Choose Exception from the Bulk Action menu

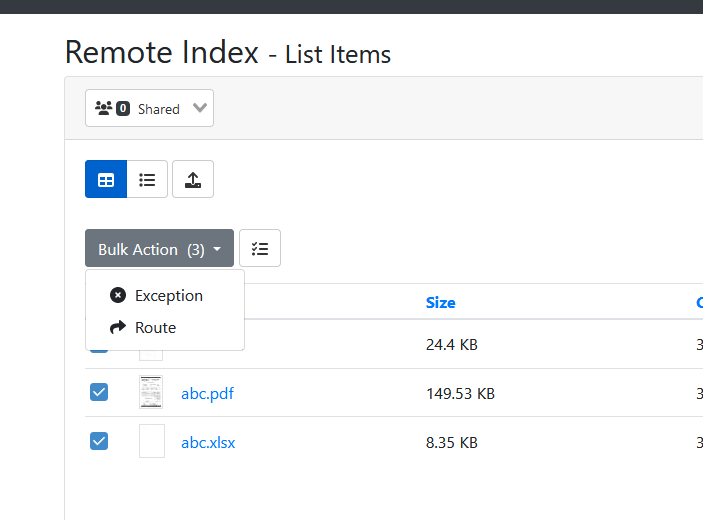168,295
